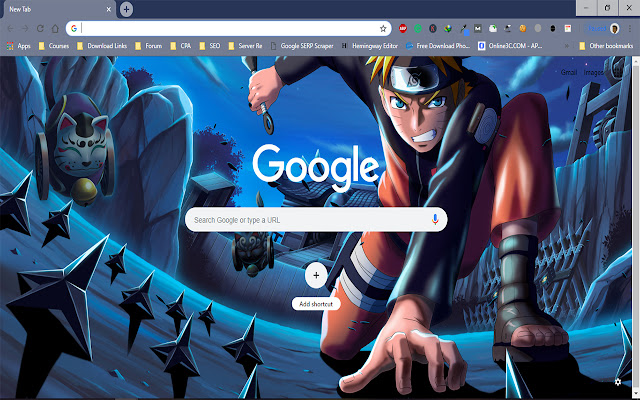Click the gray disabled circle extension icon

tap(538, 28)
